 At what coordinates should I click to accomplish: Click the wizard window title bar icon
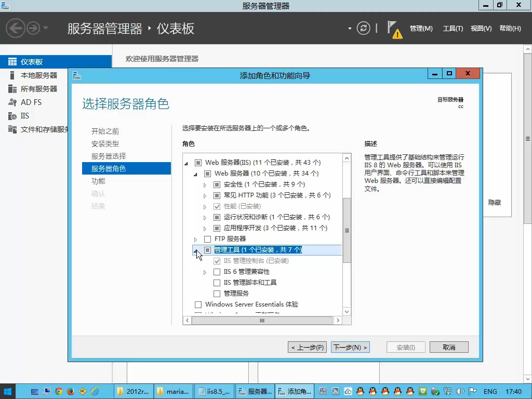77,75
